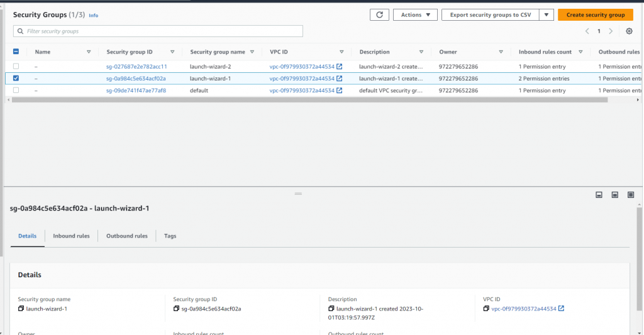The image size is (644, 335).
Task: Collapse the details split panel to minimum
Action: coord(599,195)
